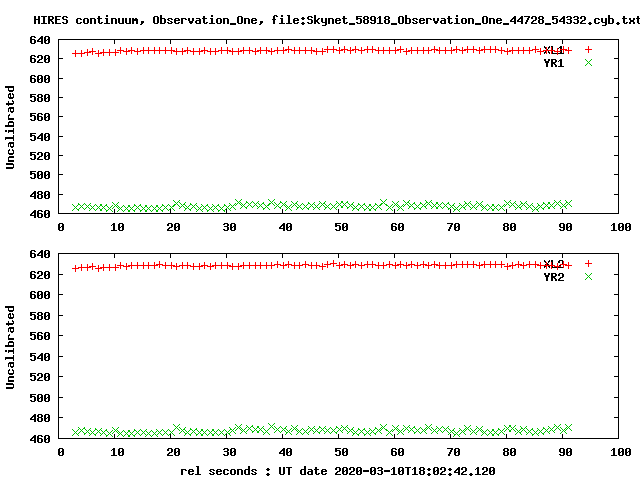Click the 50 x-axis tick of upper chart
640x480 pixels.
(x=341, y=227)
